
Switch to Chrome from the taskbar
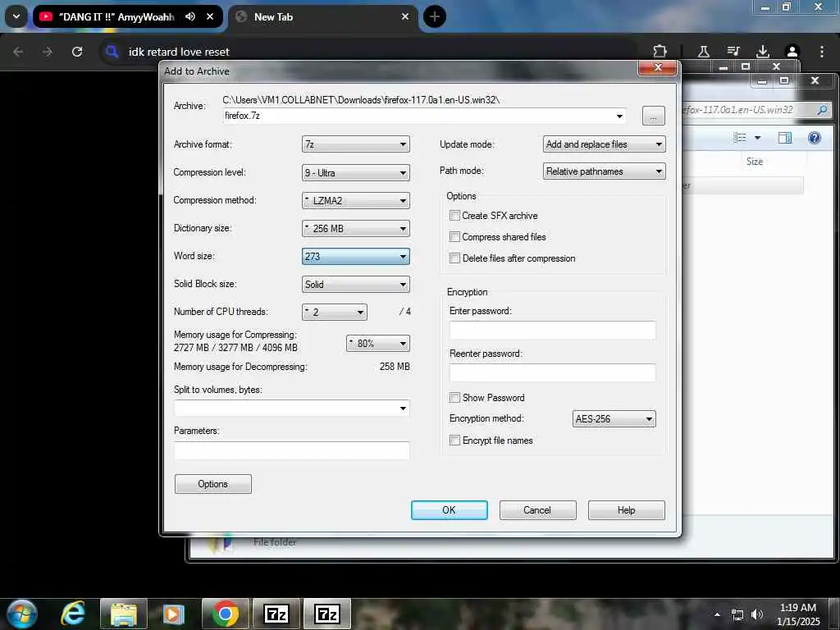[x=225, y=614]
